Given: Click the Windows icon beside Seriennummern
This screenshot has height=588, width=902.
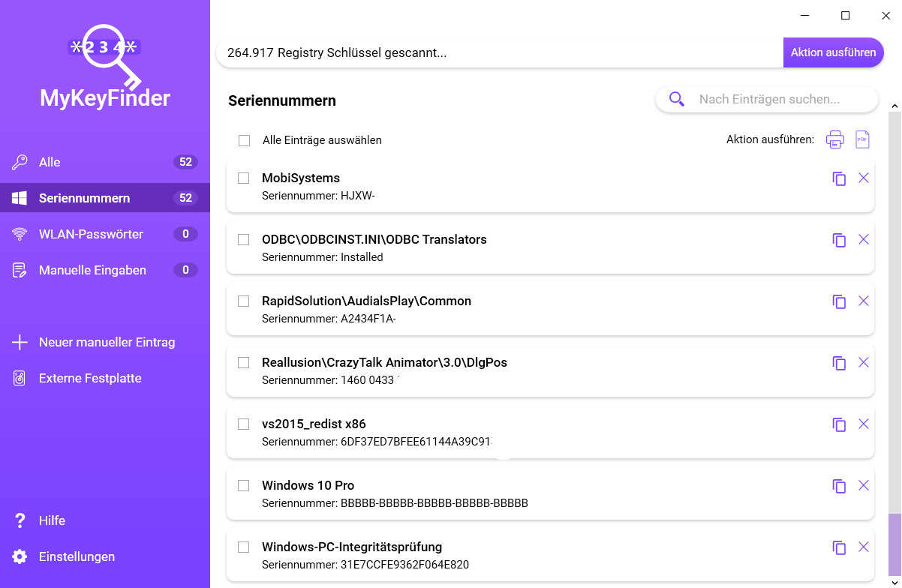Looking at the screenshot, I should tap(20, 198).
